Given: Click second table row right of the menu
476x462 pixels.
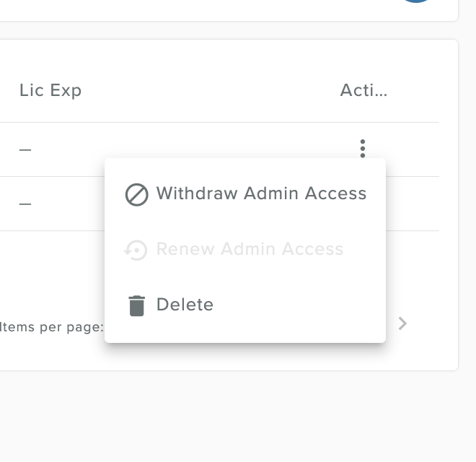Looking at the screenshot, I should 413,204.
